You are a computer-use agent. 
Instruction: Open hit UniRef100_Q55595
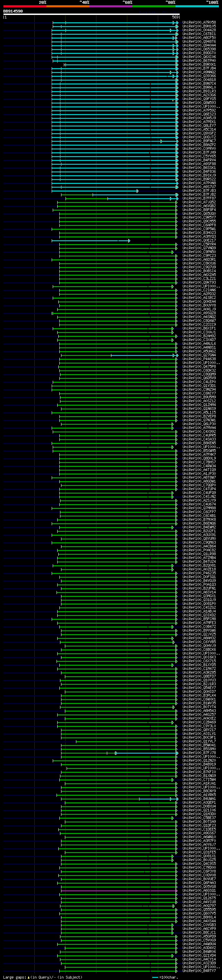pos(199,910)
